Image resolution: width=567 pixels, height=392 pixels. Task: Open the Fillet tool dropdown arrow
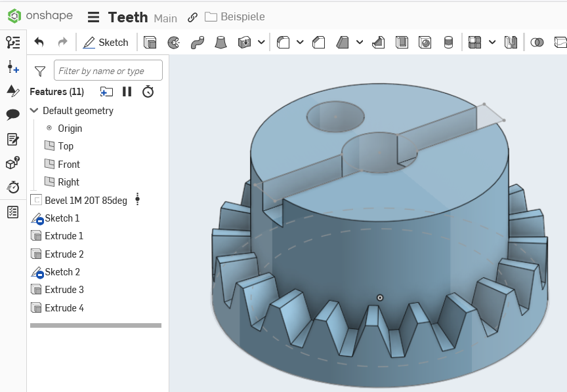click(x=300, y=43)
